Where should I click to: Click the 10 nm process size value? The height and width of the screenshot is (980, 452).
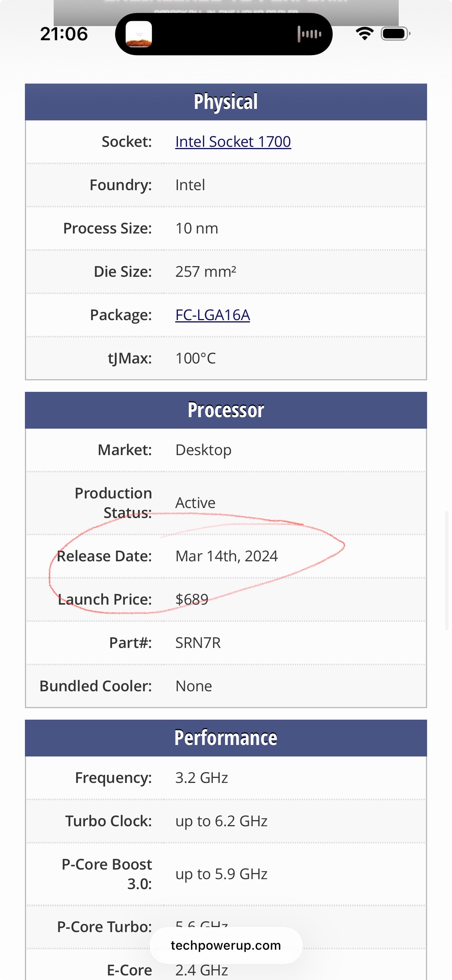pos(197,229)
